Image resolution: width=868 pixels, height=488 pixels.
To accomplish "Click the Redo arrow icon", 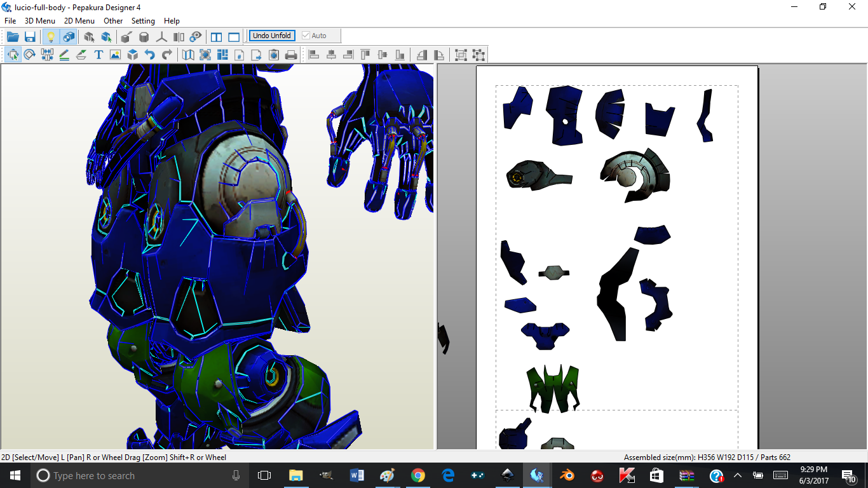I will (166, 55).
